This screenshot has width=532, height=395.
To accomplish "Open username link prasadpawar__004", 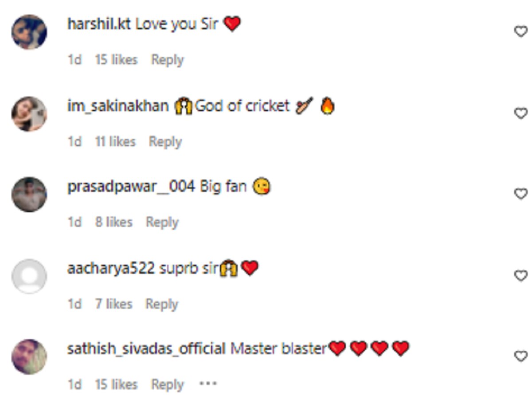I will [x=131, y=187].
